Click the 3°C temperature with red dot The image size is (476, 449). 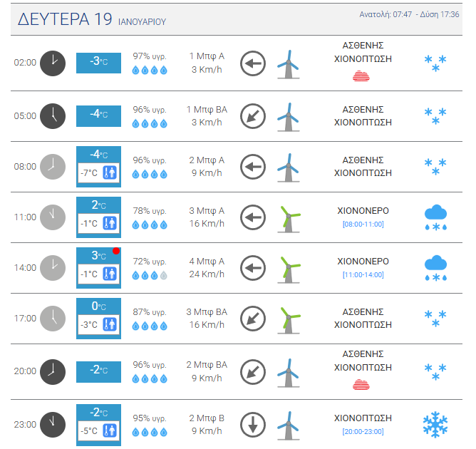point(98,256)
